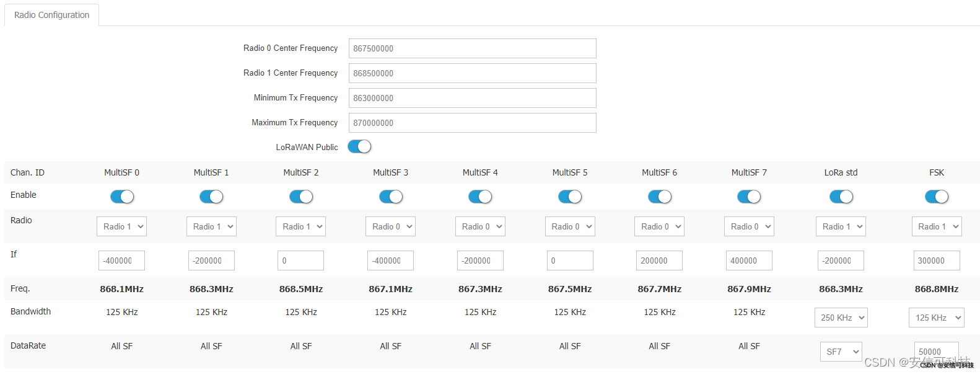The width and height of the screenshot is (980, 374).
Task: Disable the LoRa std channel toggle
Action: pos(841,197)
